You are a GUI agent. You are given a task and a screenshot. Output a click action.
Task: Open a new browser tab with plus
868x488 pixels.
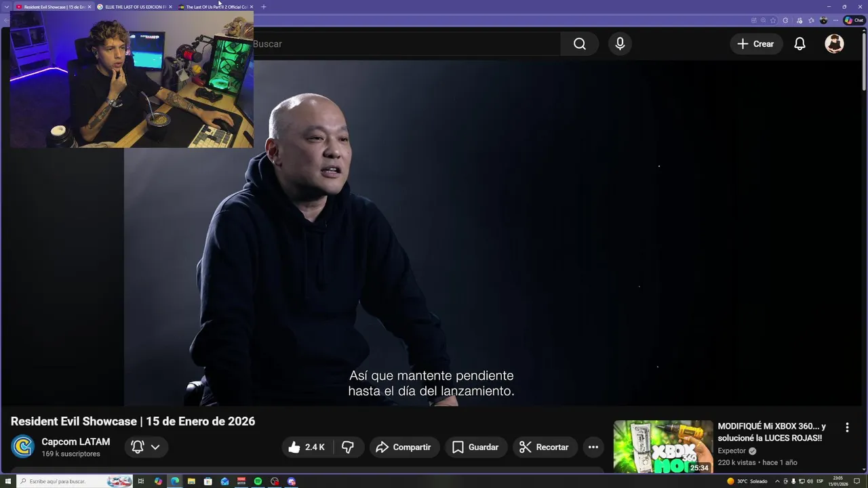264,7
